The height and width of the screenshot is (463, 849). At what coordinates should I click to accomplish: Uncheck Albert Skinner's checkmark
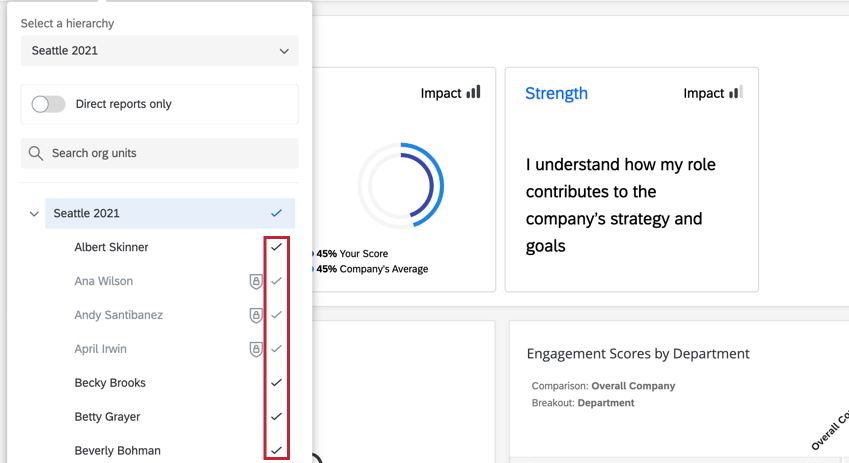click(x=277, y=247)
